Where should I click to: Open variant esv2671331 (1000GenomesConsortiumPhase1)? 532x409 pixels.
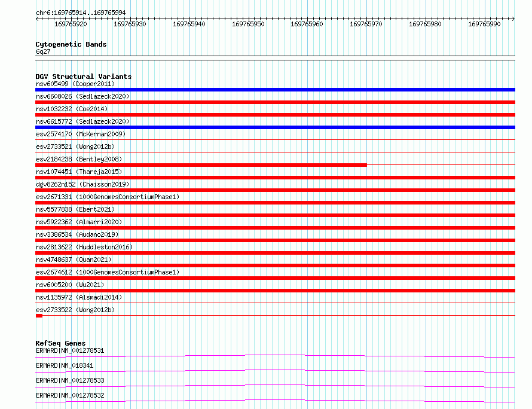(108, 197)
